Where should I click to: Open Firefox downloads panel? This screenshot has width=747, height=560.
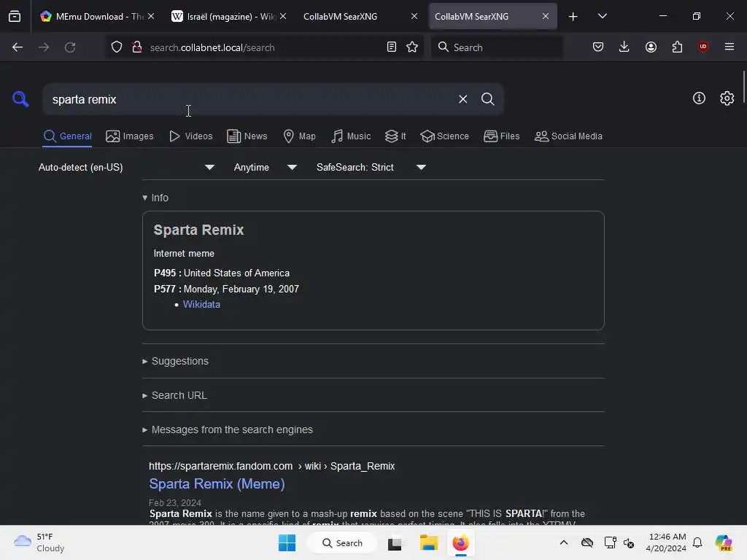tap(624, 47)
